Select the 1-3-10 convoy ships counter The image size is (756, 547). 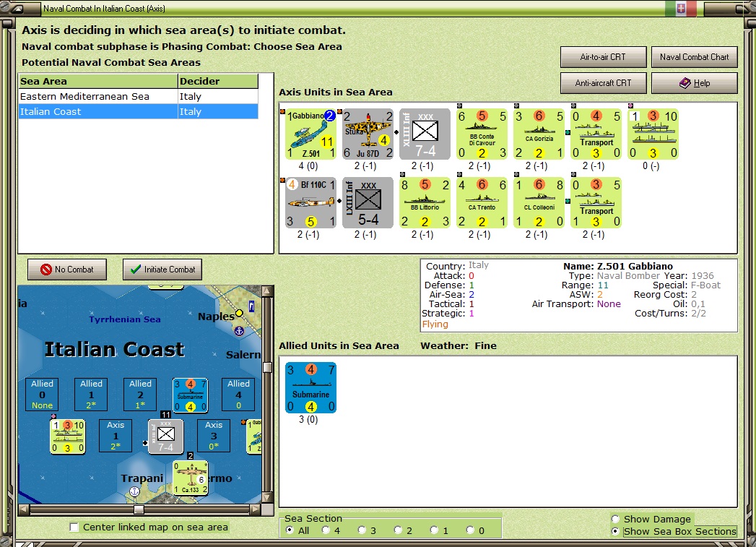(653, 134)
